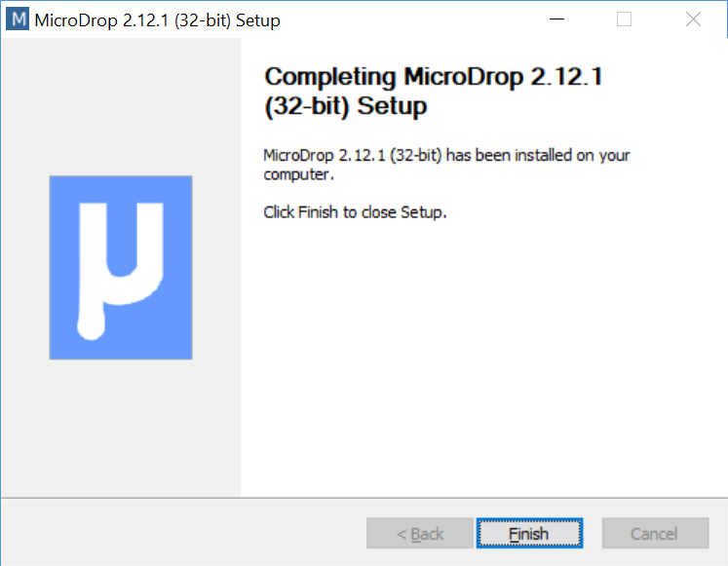The image size is (728, 566).
Task: Click the "Completing MicroDrop 2.12.1" heading line
Action: pos(433,77)
